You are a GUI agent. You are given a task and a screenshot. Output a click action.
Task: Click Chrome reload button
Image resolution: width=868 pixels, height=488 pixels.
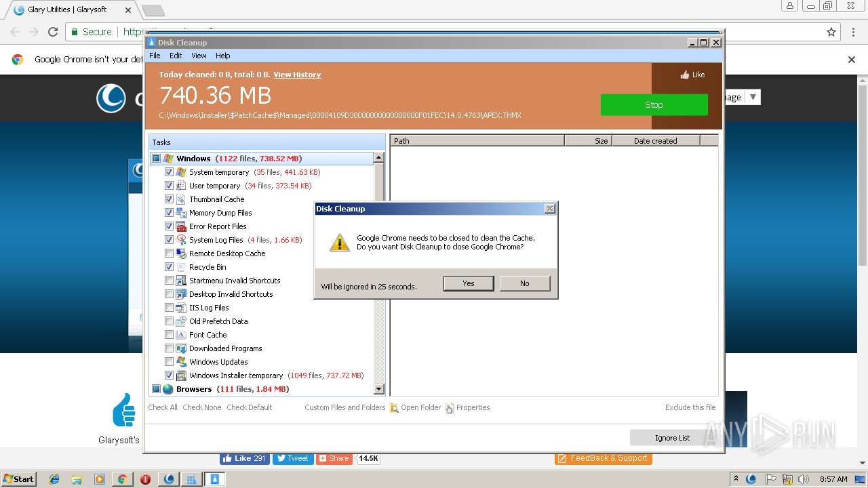click(x=53, y=32)
